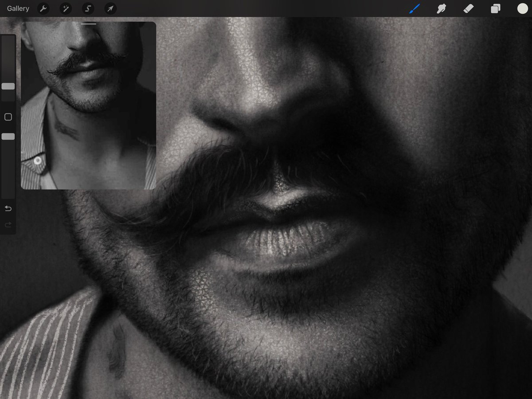Activate the Selection tool
Image resolution: width=532 pixels, height=399 pixels.
88,8
